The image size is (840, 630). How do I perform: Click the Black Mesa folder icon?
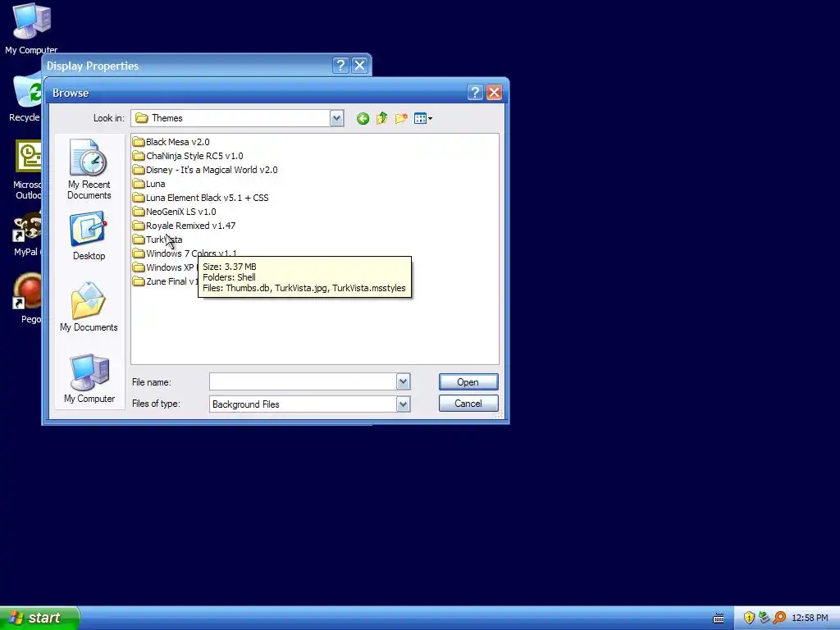(139, 142)
